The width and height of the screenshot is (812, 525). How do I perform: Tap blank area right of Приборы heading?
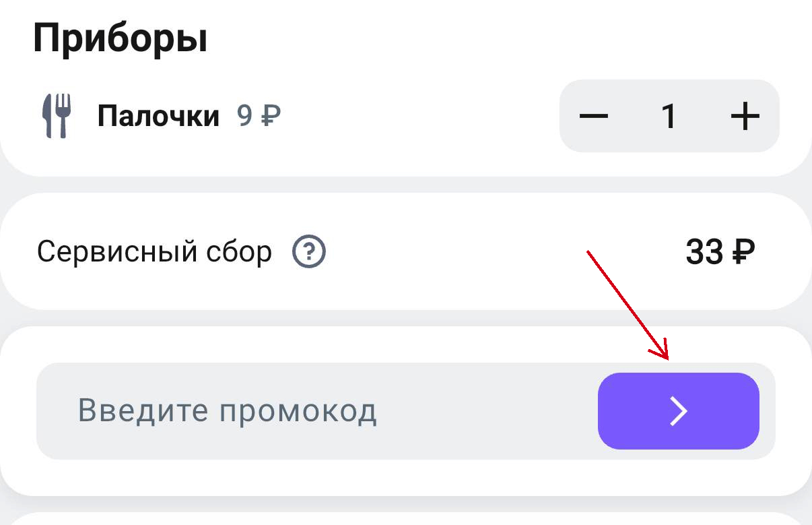click(x=471, y=39)
